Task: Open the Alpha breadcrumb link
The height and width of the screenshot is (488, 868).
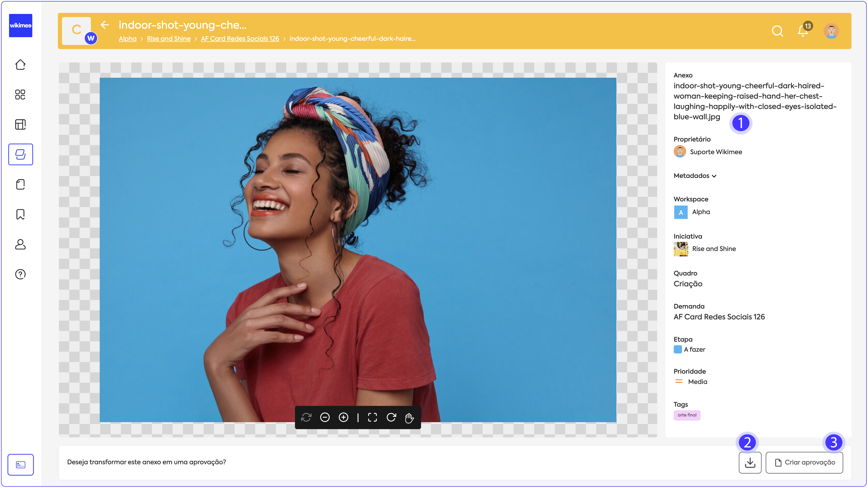Action: point(127,39)
